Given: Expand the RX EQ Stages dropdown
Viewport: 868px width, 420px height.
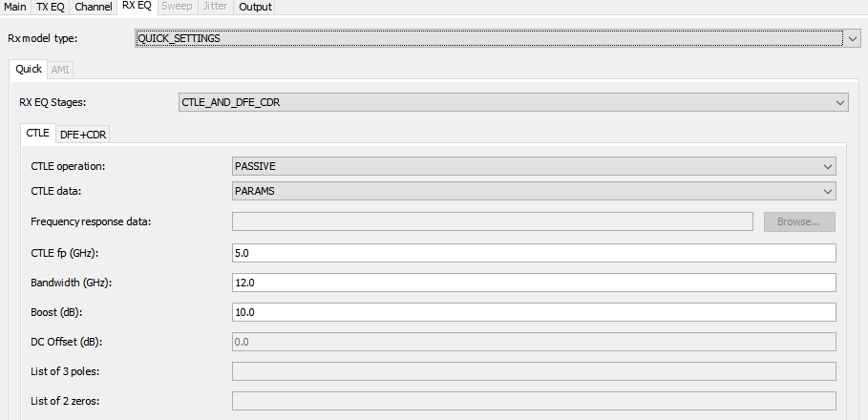Looking at the screenshot, I should (514, 102).
